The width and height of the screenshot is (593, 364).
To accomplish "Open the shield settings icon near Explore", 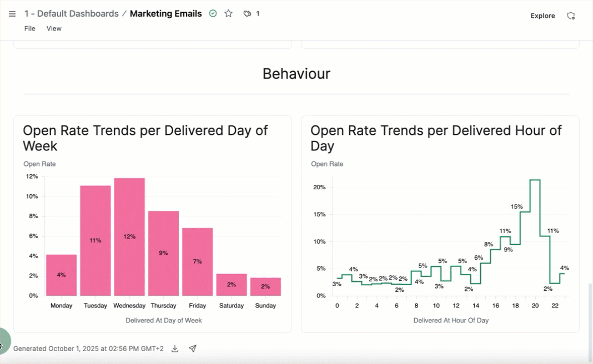I will (x=571, y=16).
